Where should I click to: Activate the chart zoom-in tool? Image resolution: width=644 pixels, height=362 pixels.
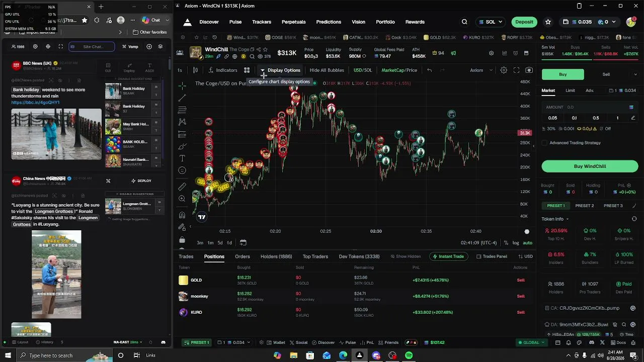point(182,199)
